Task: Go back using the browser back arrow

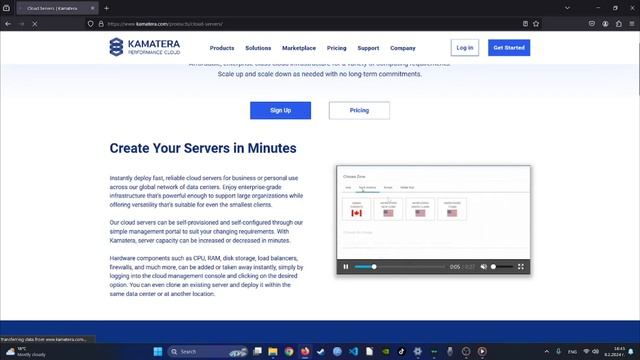Action: (x=8, y=24)
